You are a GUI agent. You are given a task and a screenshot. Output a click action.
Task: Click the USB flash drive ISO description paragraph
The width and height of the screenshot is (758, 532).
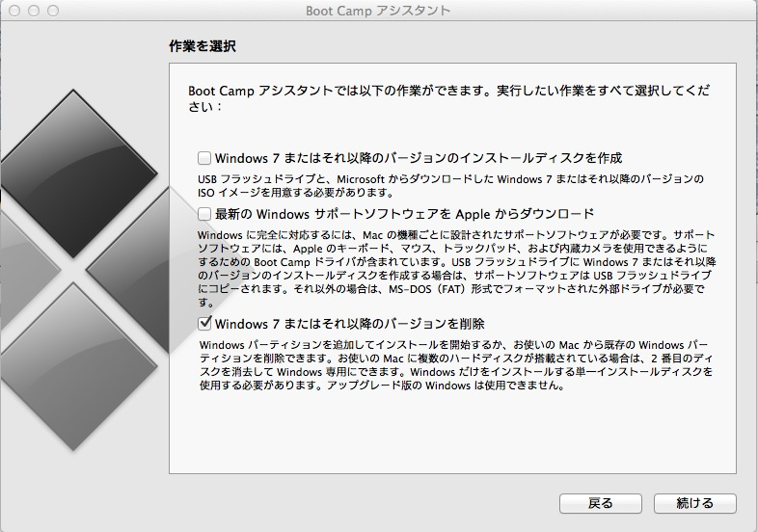coord(450,186)
